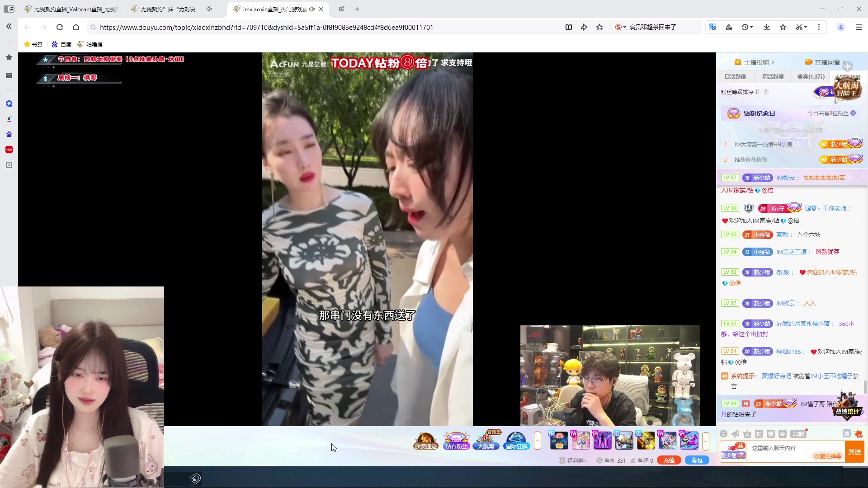Open the 钻石粉丝 activity icon
This screenshot has width=868, height=488.
pos(456,441)
